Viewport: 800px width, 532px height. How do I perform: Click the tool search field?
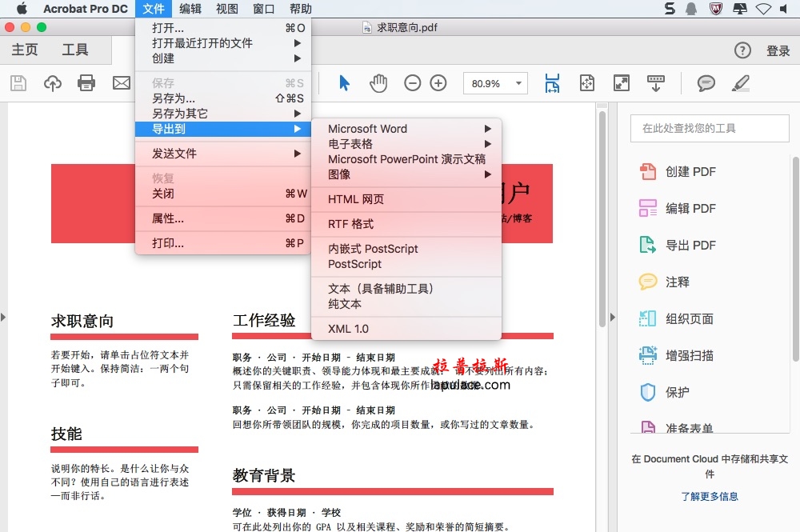click(x=710, y=128)
